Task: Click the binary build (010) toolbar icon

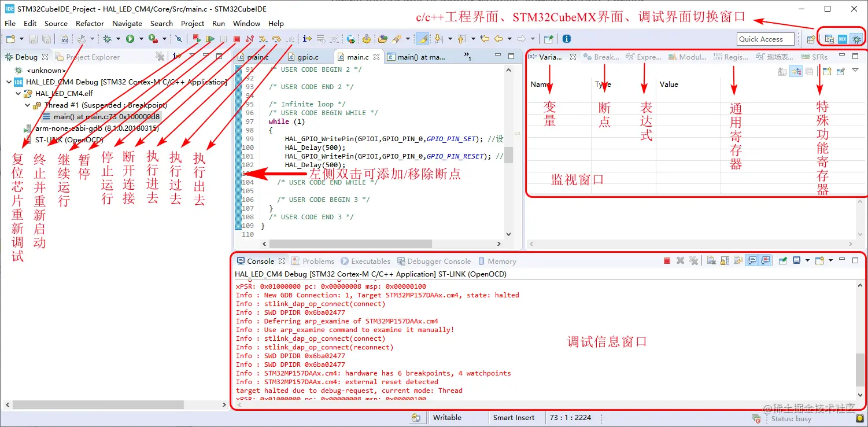Action: [x=64, y=39]
